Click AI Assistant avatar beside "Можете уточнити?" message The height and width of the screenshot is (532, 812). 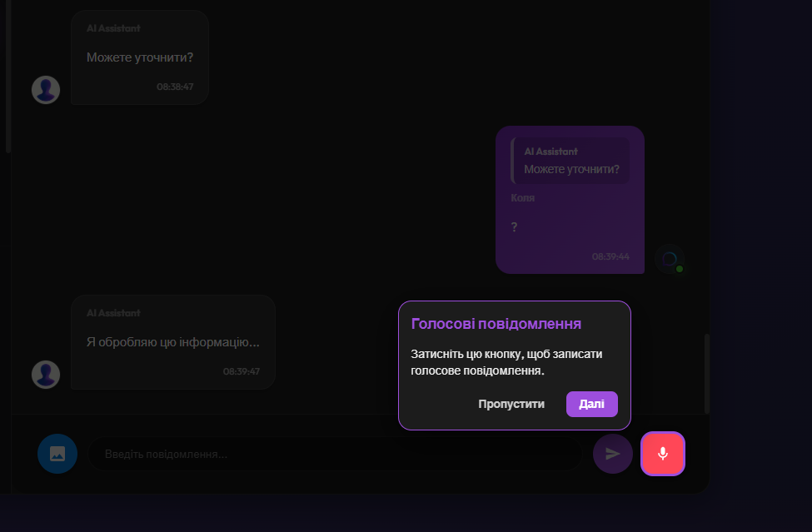tap(46, 90)
